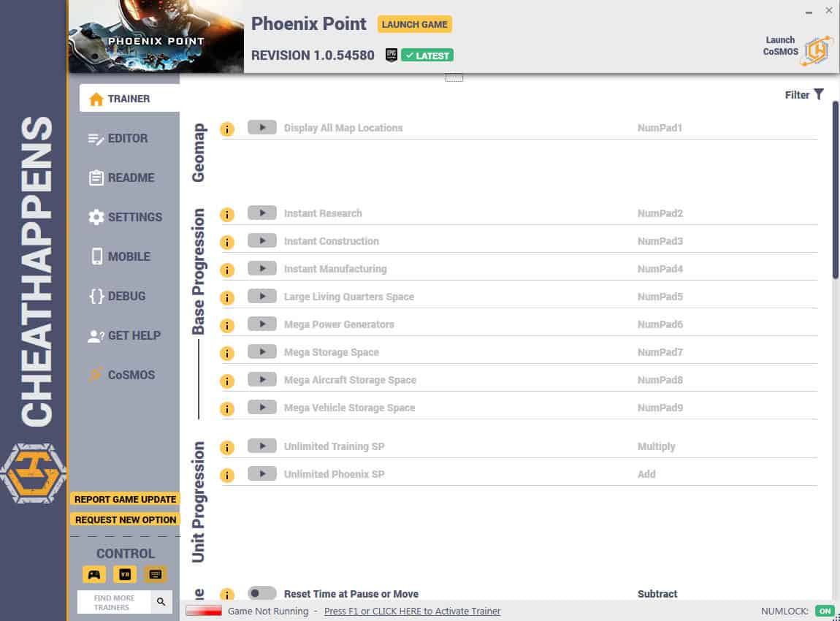
Task: Activate Display All Map Locations cheat
Action: pos(262,128)
